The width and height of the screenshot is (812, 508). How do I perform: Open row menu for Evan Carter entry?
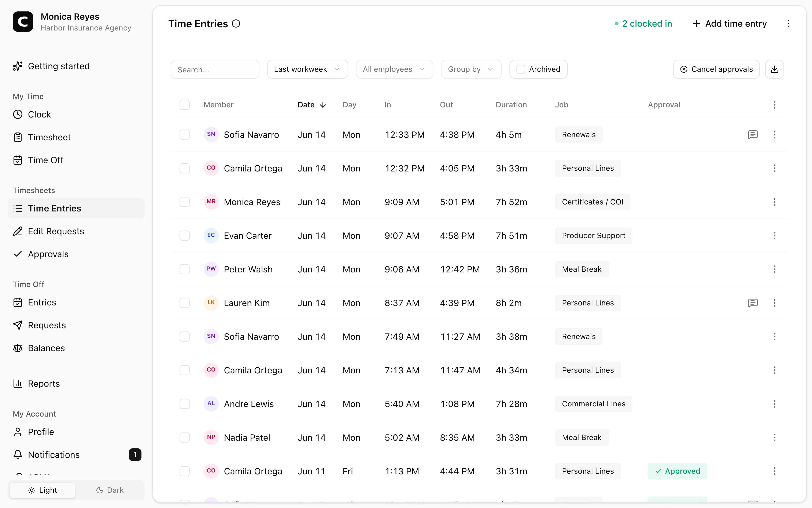774,236
